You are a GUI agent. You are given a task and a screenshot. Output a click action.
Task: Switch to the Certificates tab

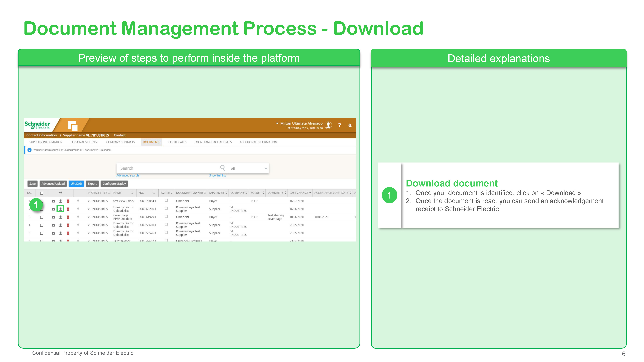[x=177, y=142]
